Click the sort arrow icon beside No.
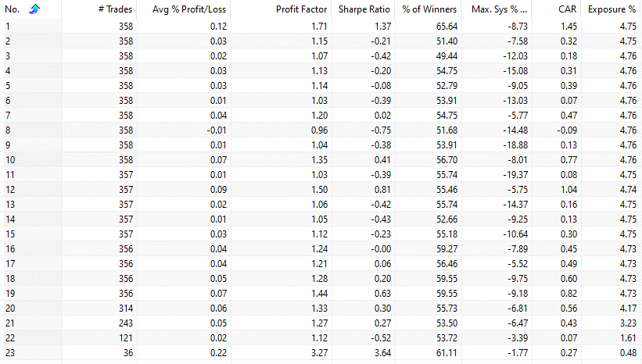 click(34, 9)
